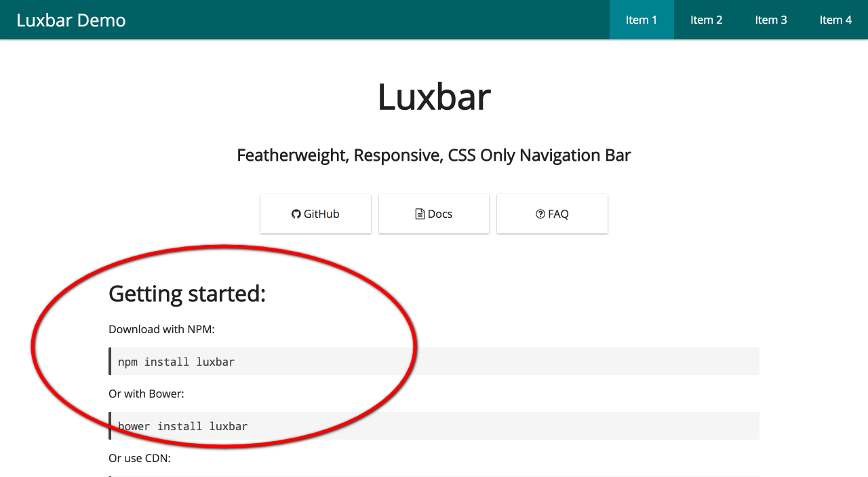The image size is (868, 477).
Task: Select Item 3 in the navigation bar
Action: 771,20
